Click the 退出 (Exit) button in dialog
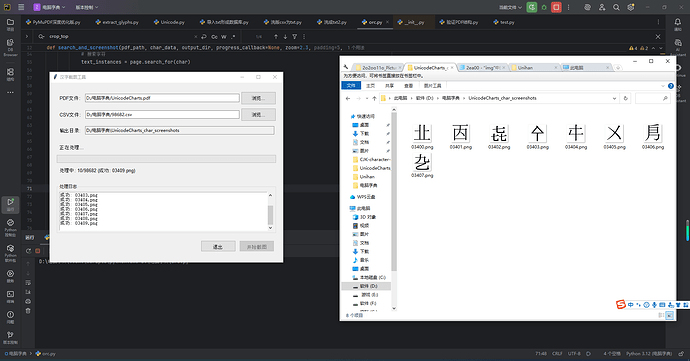 pos(218,247)
